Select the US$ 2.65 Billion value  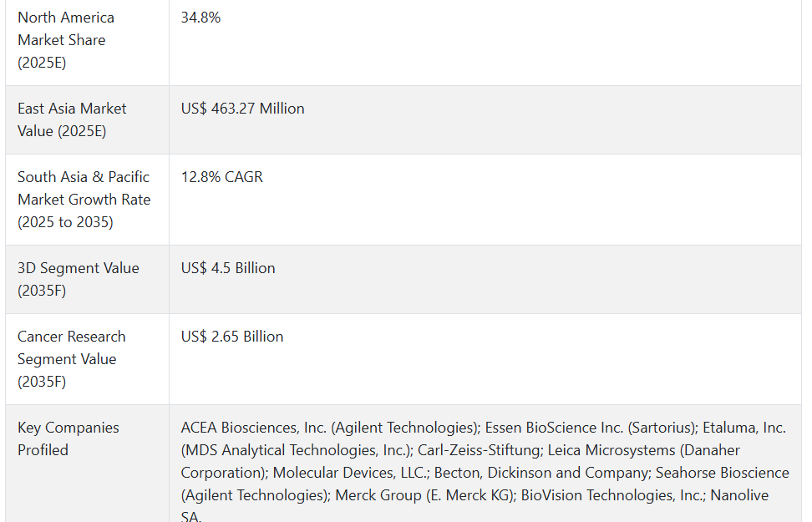[x=232, y=337]
